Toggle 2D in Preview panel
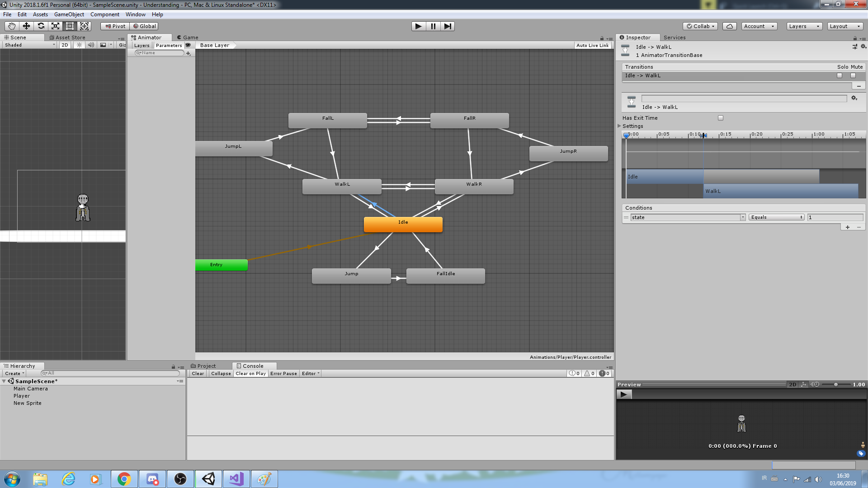Viewport: 868px width, 488px height. (793, 385)
